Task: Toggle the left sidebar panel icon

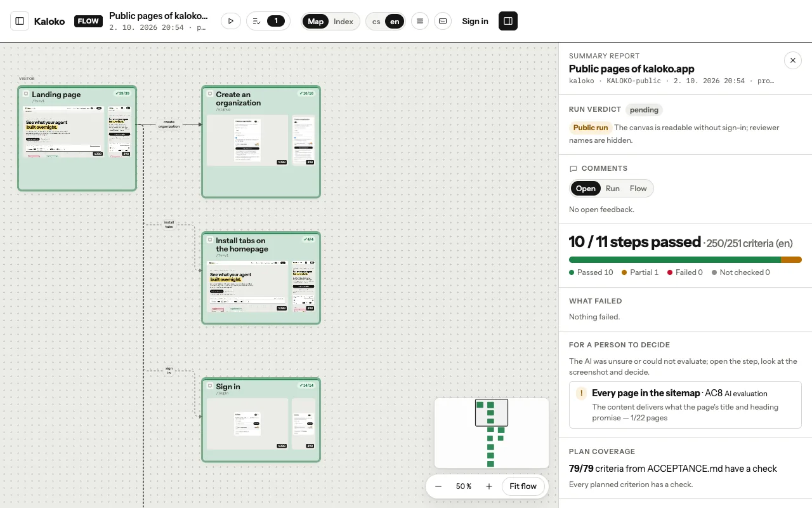Action: 20,21
